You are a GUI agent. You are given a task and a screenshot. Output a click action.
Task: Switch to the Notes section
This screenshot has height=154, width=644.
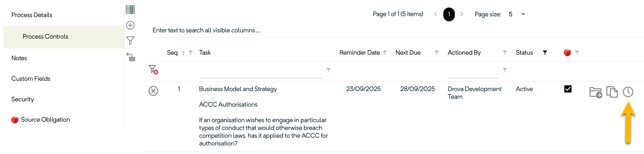tap(19, 58)
